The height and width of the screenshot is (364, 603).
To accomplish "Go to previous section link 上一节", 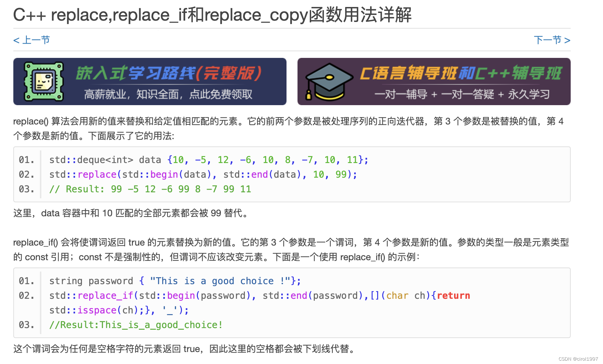I will click(x=31, y=40).
